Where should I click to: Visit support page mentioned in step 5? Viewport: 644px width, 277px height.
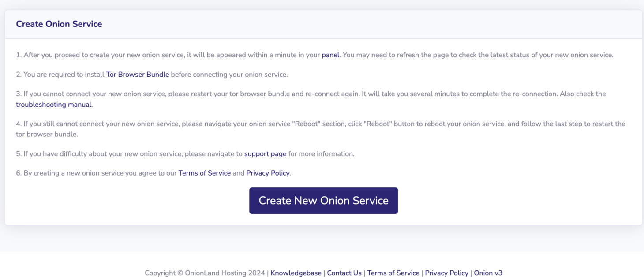(x=265, y=153)
